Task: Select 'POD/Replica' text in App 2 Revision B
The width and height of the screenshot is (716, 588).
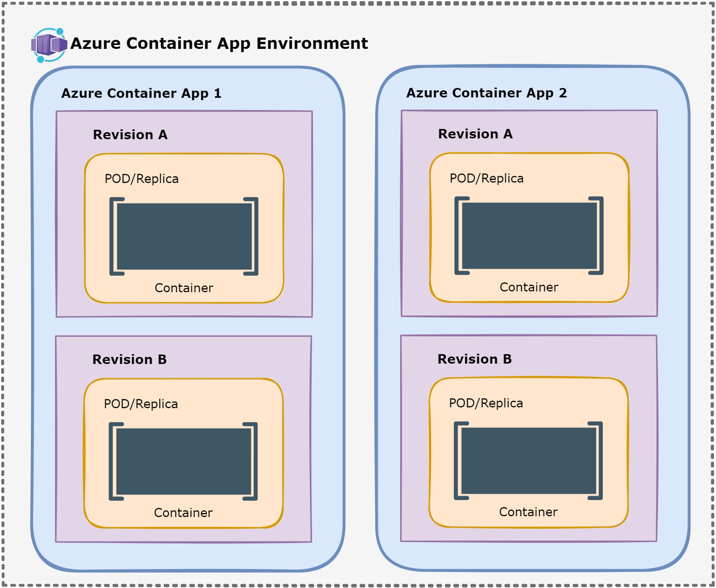Action: pyautogui.click(x=486, y=403)
